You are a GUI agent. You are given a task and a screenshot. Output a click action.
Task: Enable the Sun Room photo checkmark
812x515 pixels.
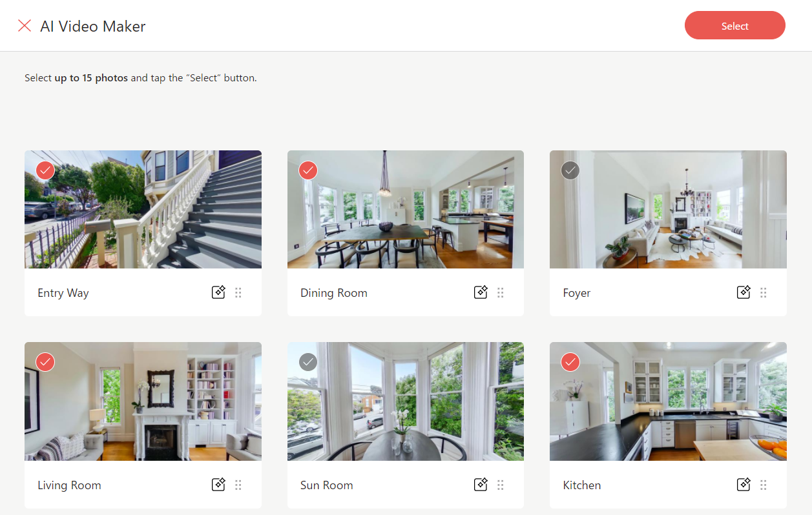point(308,362)
